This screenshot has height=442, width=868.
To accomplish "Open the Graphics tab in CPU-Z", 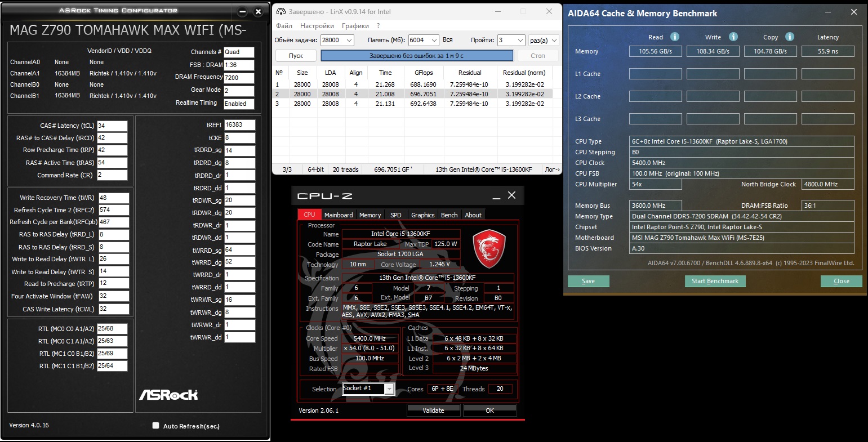I will pos(422,215).
